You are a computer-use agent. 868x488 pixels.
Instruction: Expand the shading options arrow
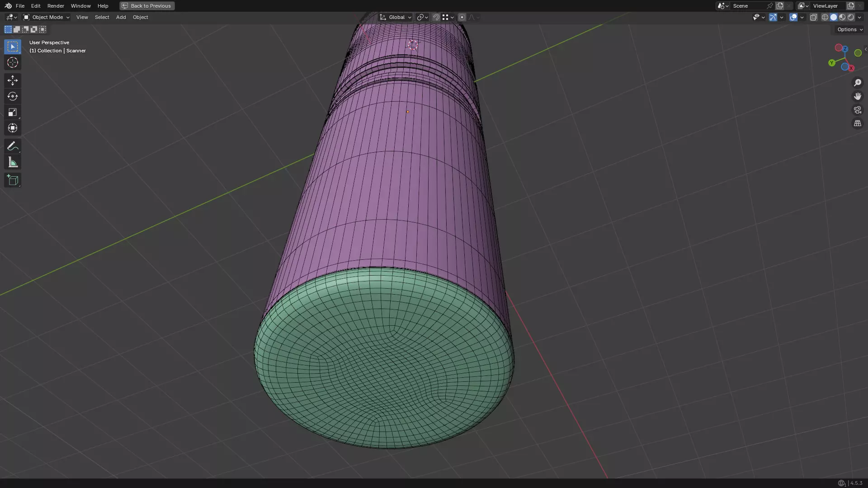point(859,17)
